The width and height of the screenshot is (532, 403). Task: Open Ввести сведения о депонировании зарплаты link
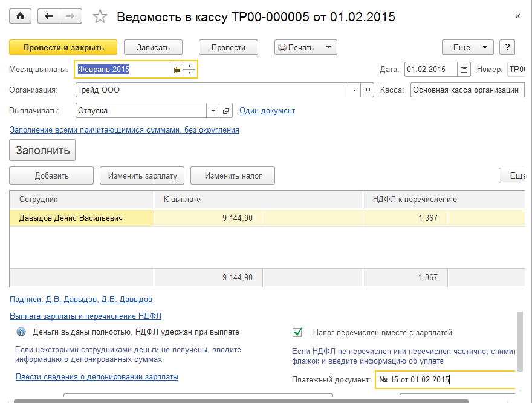click(97, 376)
